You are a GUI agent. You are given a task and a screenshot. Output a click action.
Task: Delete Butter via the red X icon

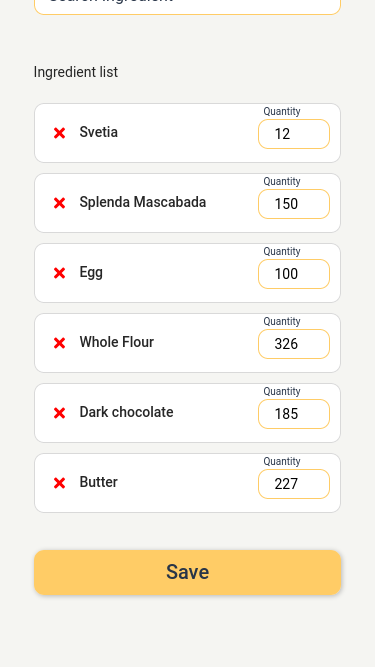pyautogui.click(x=60, y=483)
